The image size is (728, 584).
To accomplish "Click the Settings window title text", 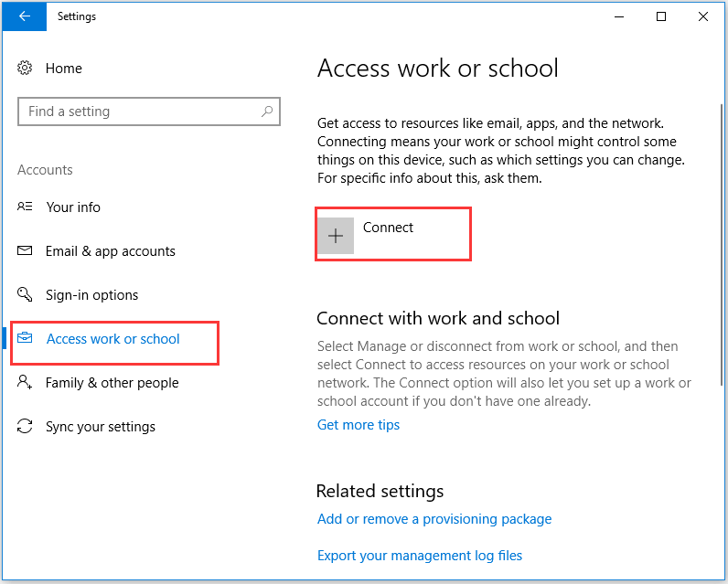I will click(77, 16).
